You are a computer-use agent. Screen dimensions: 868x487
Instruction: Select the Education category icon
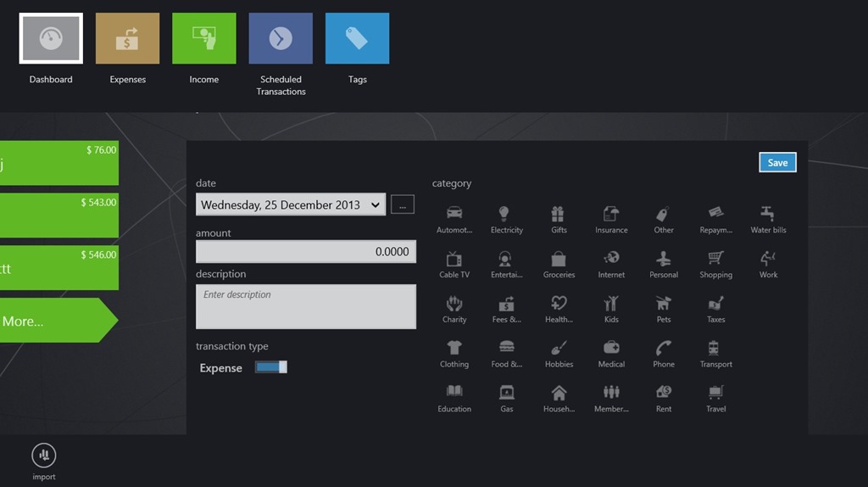click(x=454, y=394)
